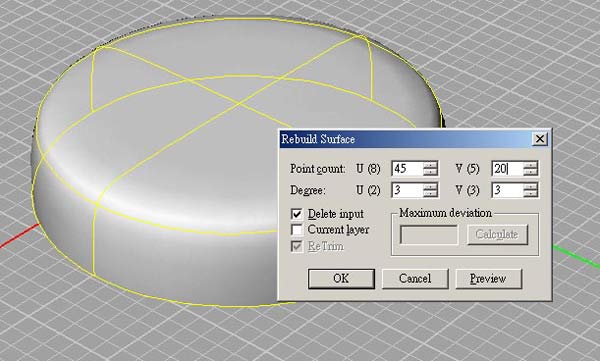The width and height of the screenshot is (600, 361).
Task: Focus the U point count field
Action: (408, 168)
